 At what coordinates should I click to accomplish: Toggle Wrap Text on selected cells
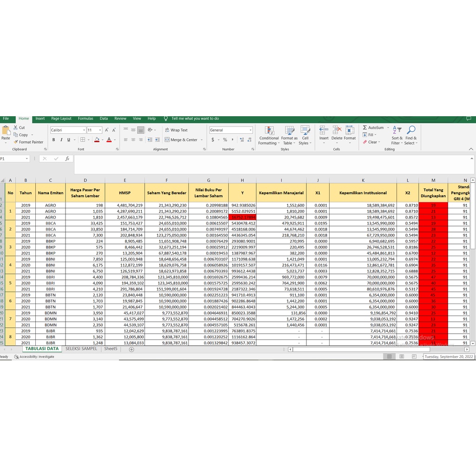[176, 130]
